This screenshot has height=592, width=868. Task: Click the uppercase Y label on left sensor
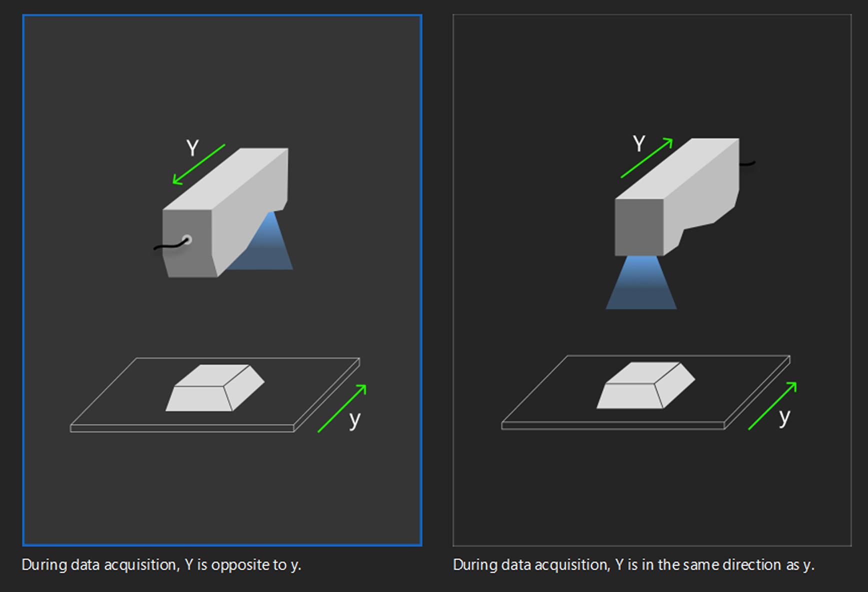pos(192,148)
